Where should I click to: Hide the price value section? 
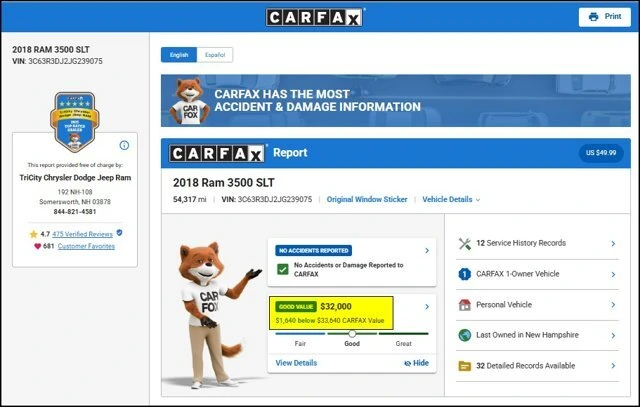coord(416,363)
